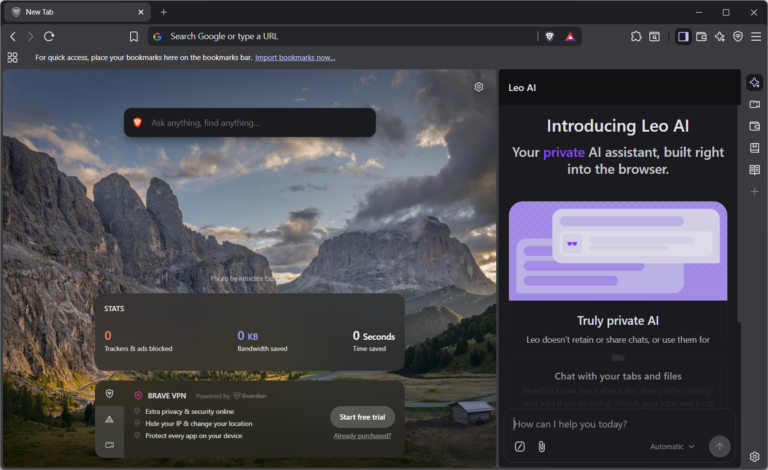The image size is (768, 470).
Task: Click the Time saved stat
Action: tap(374, 341)
